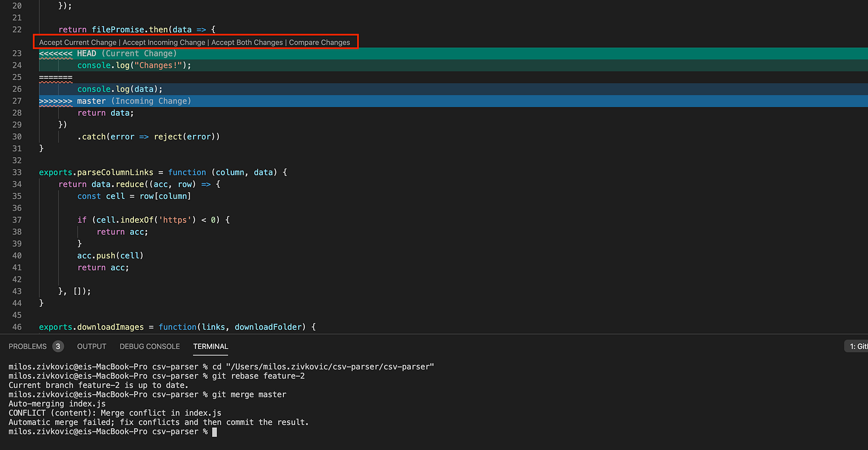868x450 pixels.
Task: Open Compare Changes to diff the conflict
Action: pyautogui.click(x=319, y=42)
